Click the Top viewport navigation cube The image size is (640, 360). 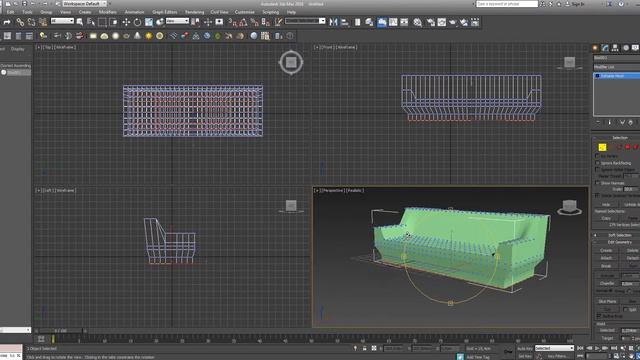click(291, 62)
